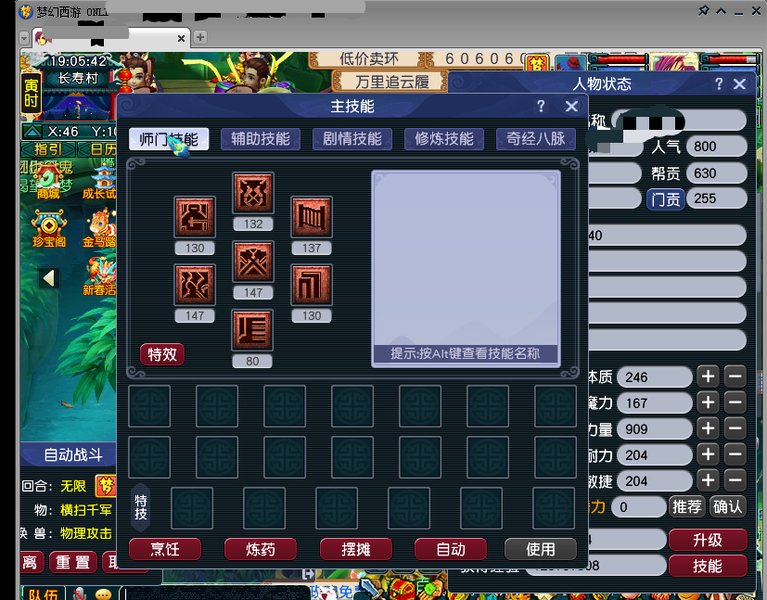Switch to 剧情技能 tab
The image size is (767, 600).
pos(352,139)
